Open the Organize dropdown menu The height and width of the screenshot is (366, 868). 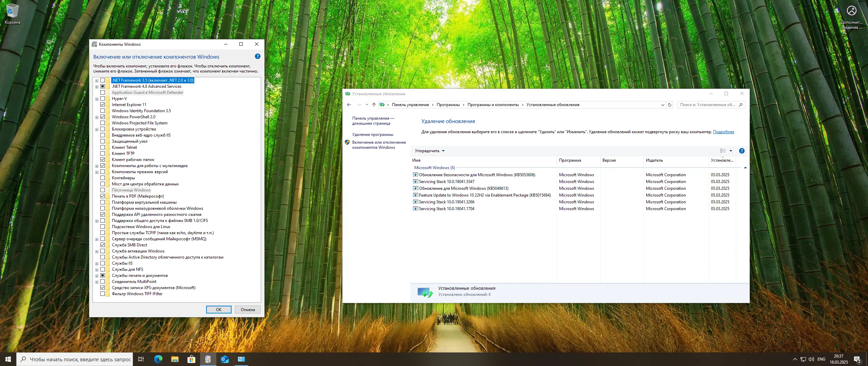tap(429, 151)
